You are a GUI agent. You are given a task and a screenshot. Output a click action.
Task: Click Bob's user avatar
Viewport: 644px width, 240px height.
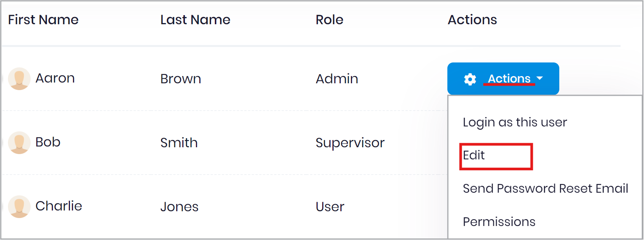click(19, 143)
